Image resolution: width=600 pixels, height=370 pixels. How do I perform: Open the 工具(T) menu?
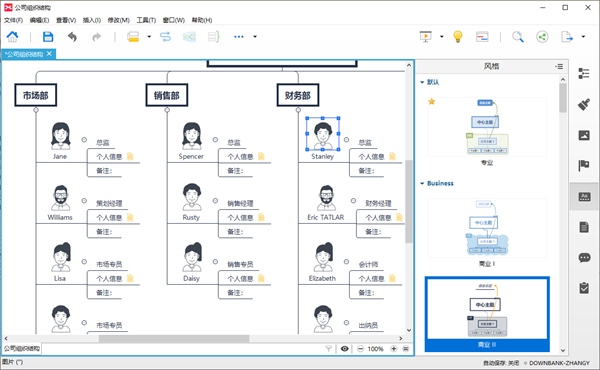146,20
